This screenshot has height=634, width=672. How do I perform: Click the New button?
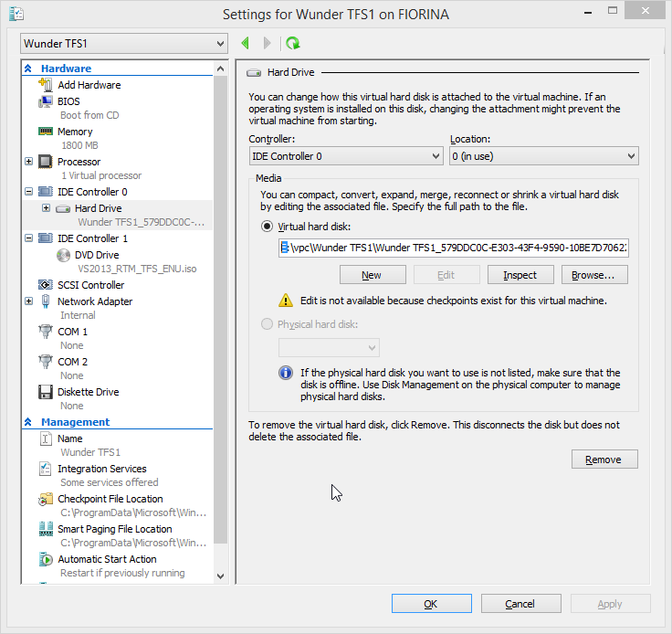point(373,275)
